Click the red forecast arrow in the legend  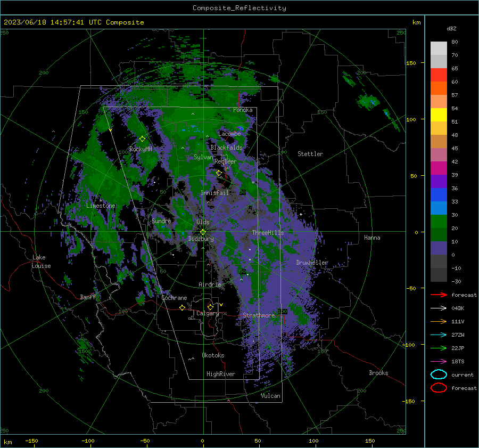click(x=439, y=295)
